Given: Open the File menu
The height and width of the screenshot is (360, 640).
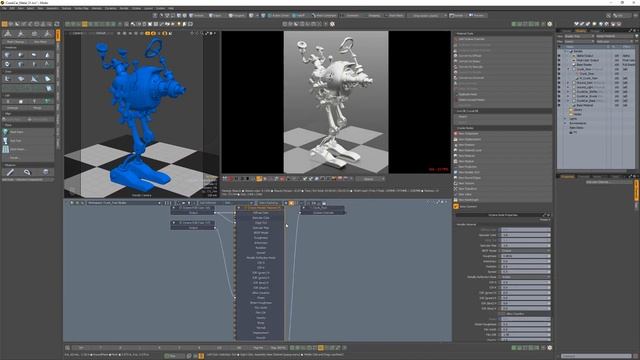Looking at the screenshot, I should (x=4, y=8).
